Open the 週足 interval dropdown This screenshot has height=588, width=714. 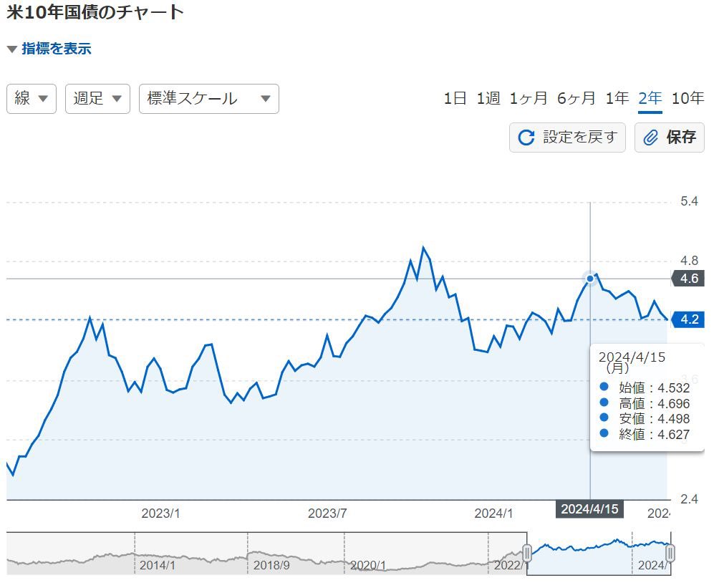97,98
